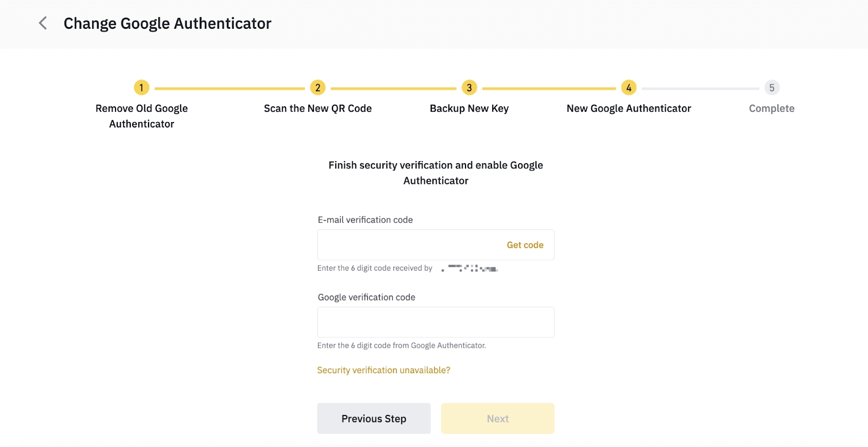
Task: Click "Scan the New QR Code" label
Action: (x=318, y=108)
